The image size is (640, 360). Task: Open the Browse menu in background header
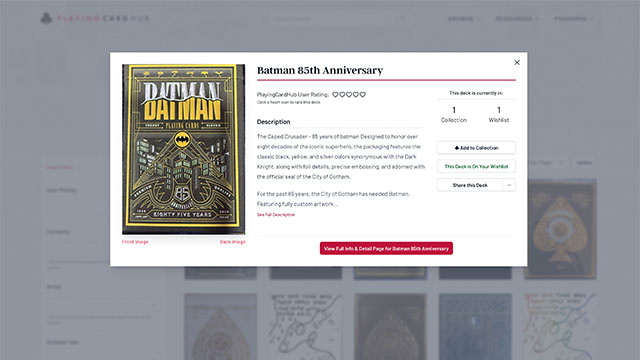tap(463, 19)
